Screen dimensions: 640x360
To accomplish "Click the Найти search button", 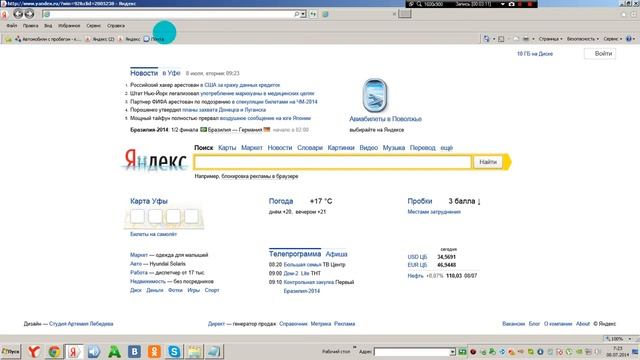I will coord(488,162).
